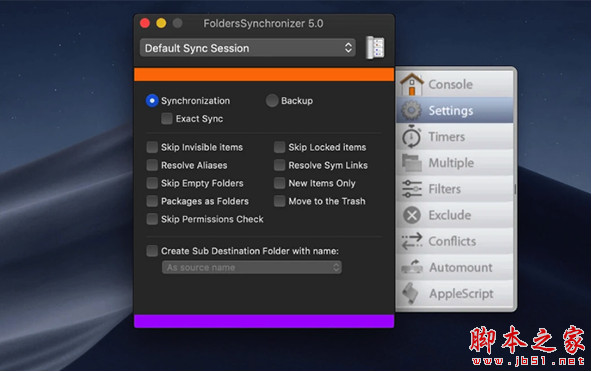Open the Console house icon
This screenshot has height=372, width=596.
(x=412, y=84)
